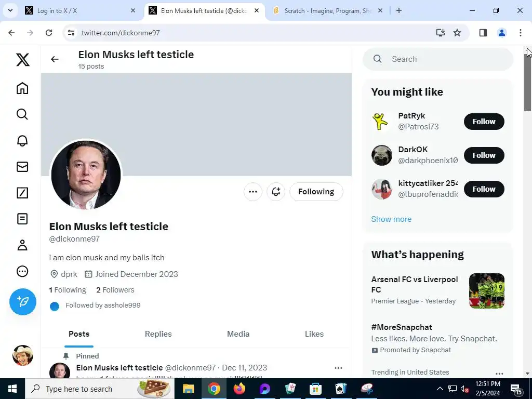Screen dimensions: 532x399
Task: Open tab search dropdown chevron
Action: point(10,10)
